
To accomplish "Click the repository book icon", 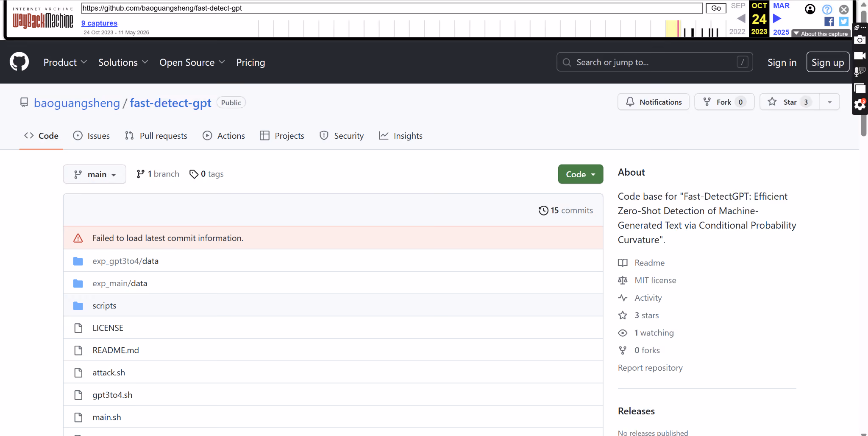I will coord(24,103).
